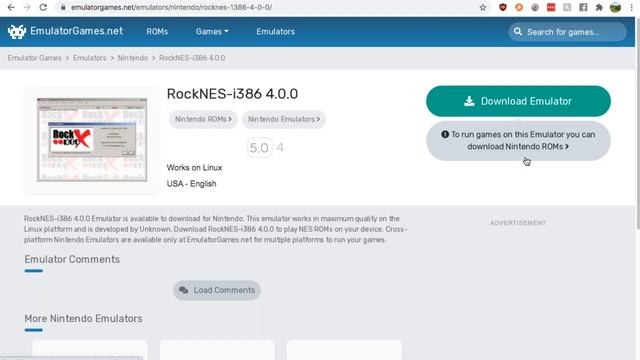640x360 pixels.
Task: Open the red shield extension icon
Action: [503, 7]
